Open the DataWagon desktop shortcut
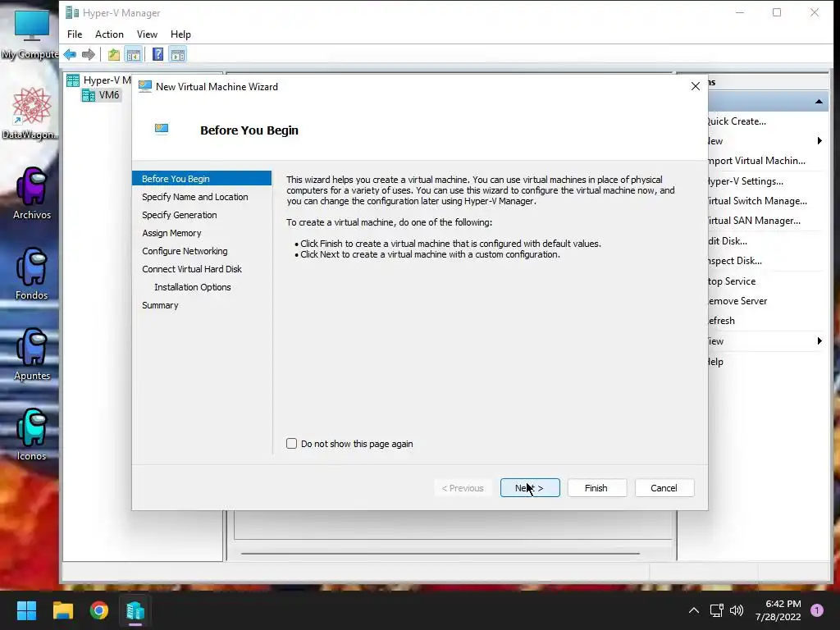This screenshot has height=630, width=840. point(32,113)
